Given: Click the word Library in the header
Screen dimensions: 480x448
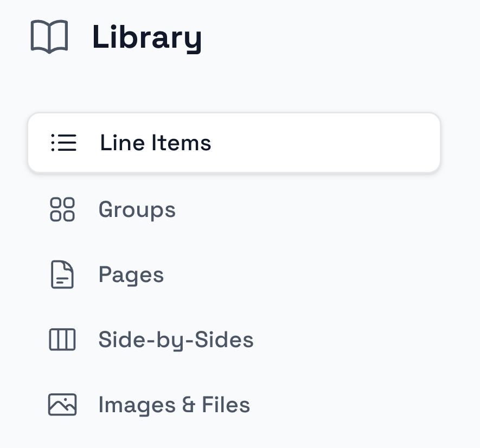Looking at the screenshot, I should click(147, 37).
